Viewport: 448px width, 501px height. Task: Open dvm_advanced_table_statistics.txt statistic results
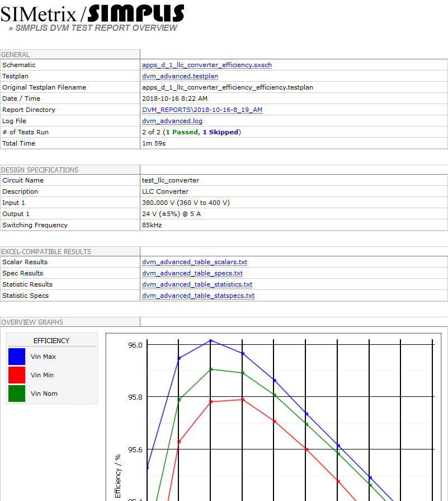(197, 284)
